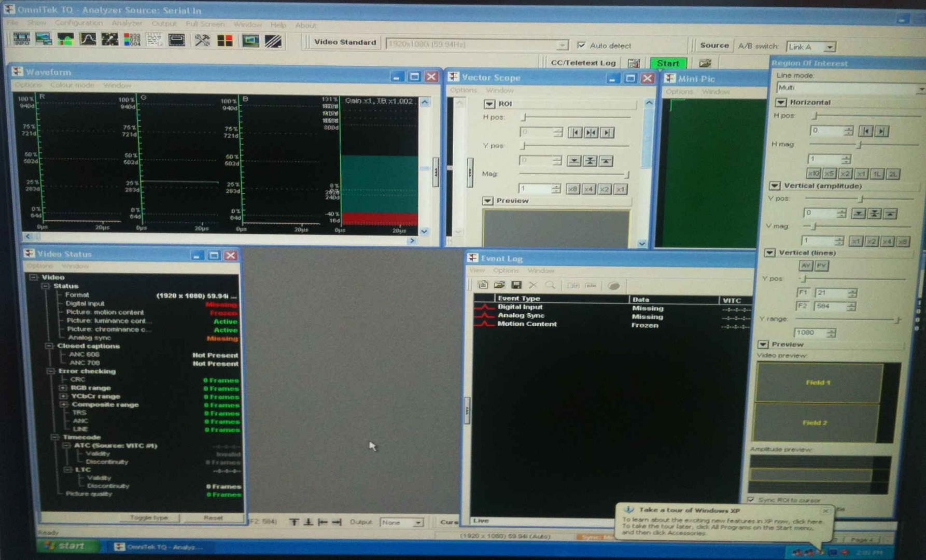Screen dimensions: 926x560
Task: Click the magnifier search icon in Event Log
Action: tap(550, 285)
